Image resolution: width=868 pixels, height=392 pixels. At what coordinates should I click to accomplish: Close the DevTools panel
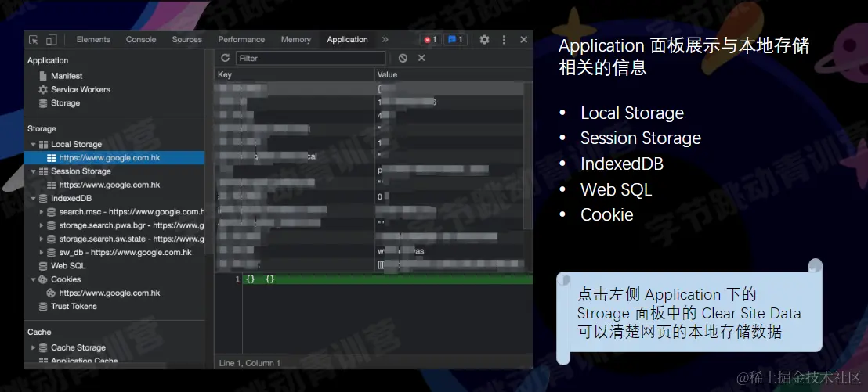tap(523, 40)
